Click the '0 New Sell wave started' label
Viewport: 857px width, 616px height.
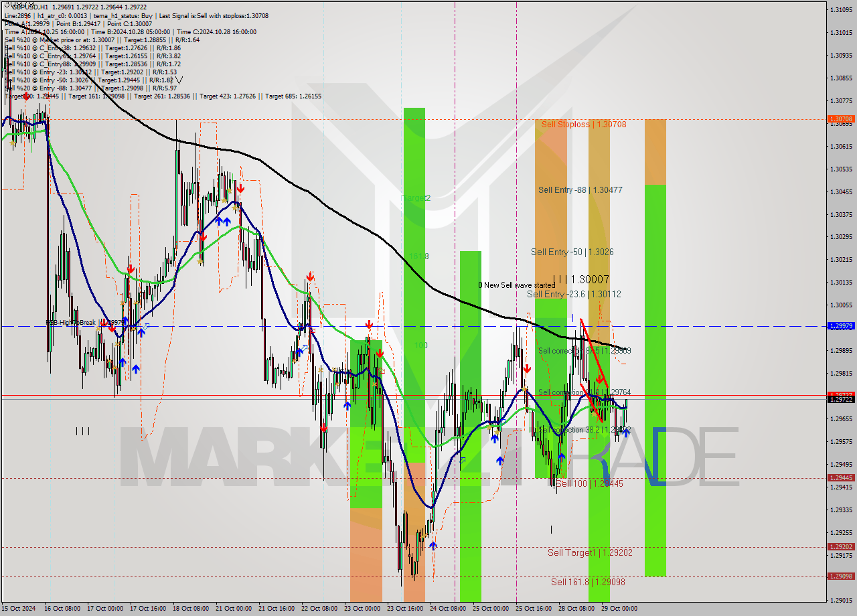pyautogui.click(x=516, y=285)
